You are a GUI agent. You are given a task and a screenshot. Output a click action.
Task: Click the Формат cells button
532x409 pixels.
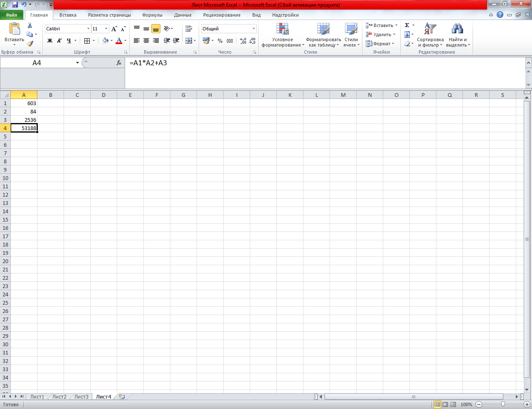380,44
